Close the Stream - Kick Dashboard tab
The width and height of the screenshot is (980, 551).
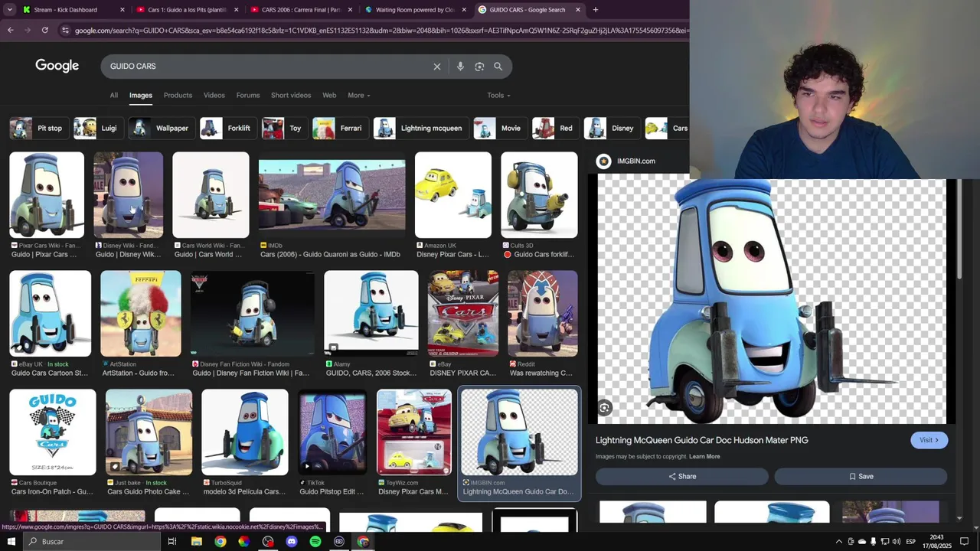click(122, 10)
